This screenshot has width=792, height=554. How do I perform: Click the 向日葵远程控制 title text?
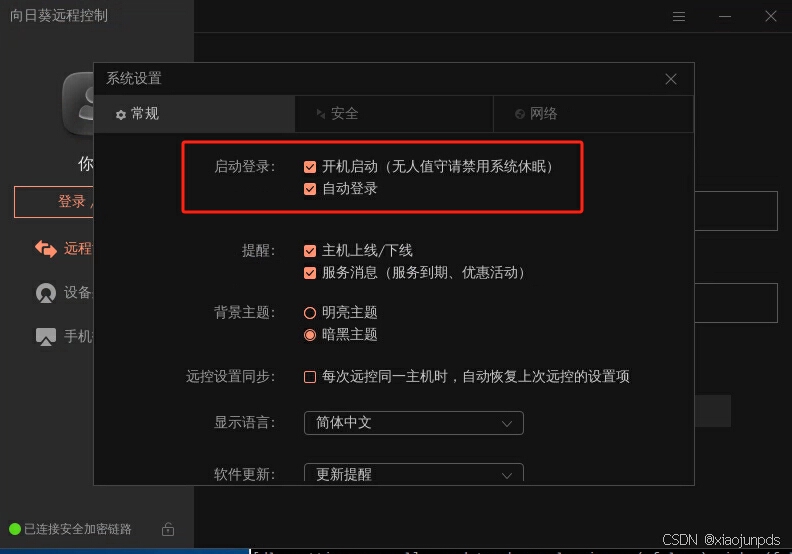point(59,16)
